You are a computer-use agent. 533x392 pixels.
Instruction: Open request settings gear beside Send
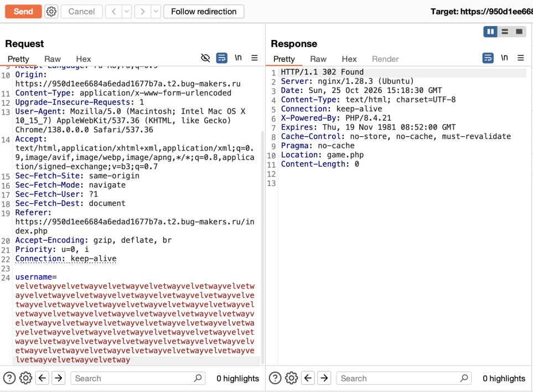coord(51,12)
